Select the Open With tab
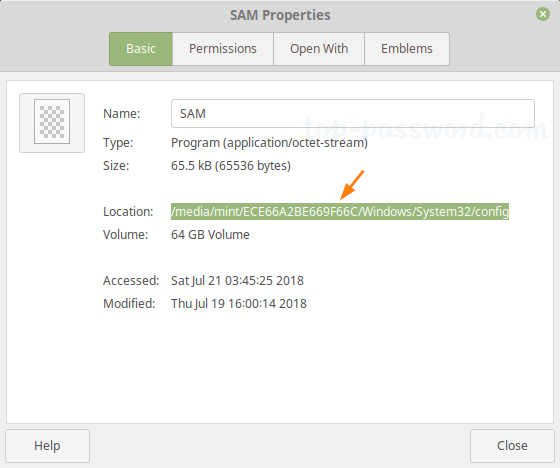560x468 pixels. 319,49
